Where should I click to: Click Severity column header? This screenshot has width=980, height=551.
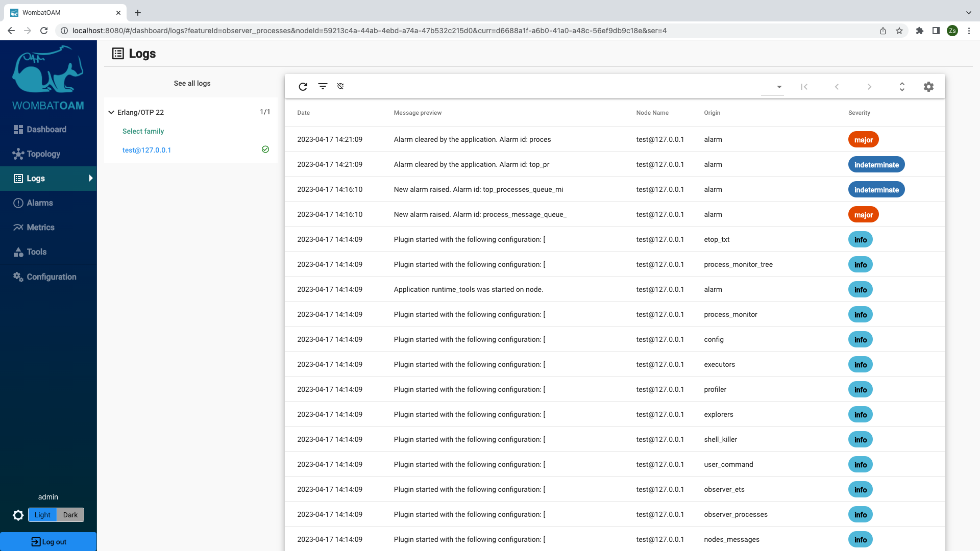pyautogui.click(x=859, y=113)
